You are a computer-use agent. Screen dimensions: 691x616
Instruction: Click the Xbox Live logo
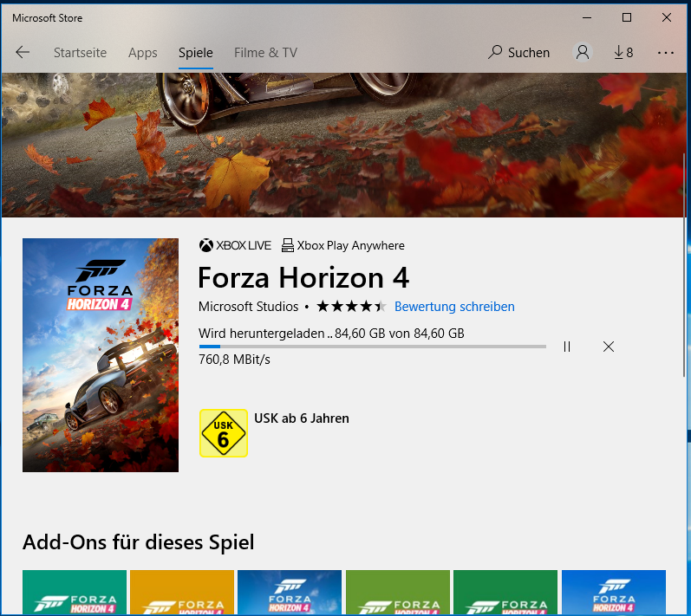(235, 245)
